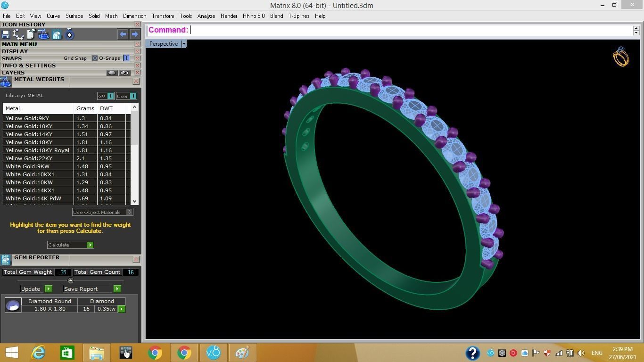Expand the Layers panel header
The height and width of the screenshot is (362, 644).
[x=13, y=73]
